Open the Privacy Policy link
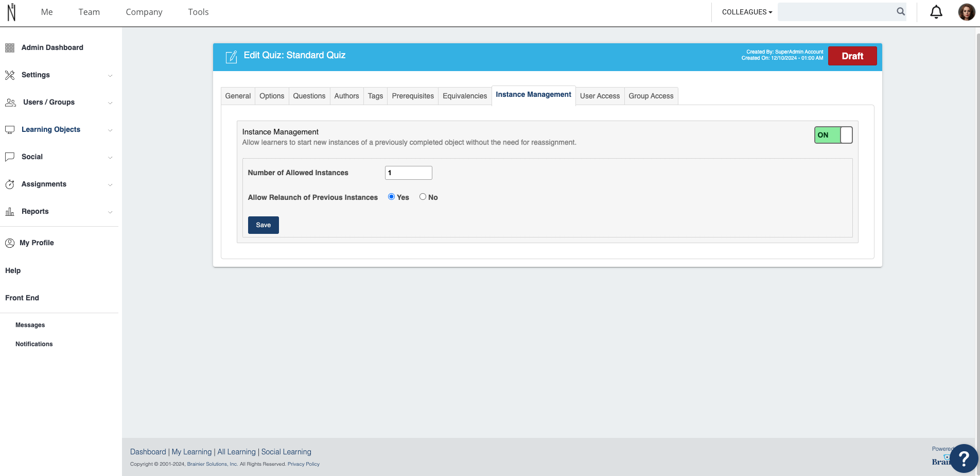The image size is (980, 476). pos(304,464)
